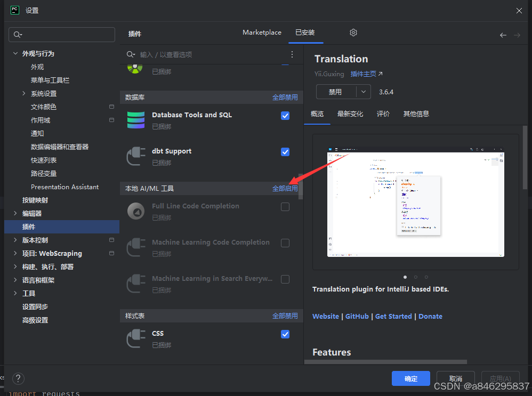
Task: Collapse the 外观与行为 tree node
Action: click(x=15, y=53)
